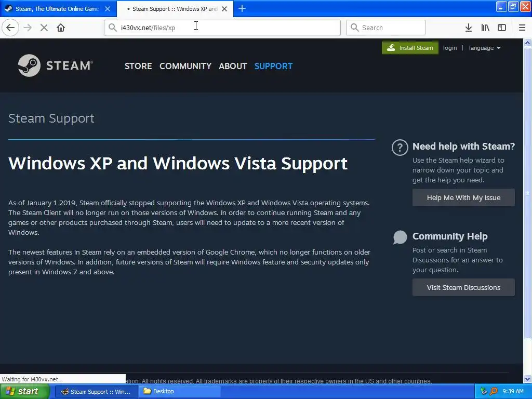Click the 9:39 AM taskbar clock
This screenshot has height=399, width=532.
click(x=513, y=391)
